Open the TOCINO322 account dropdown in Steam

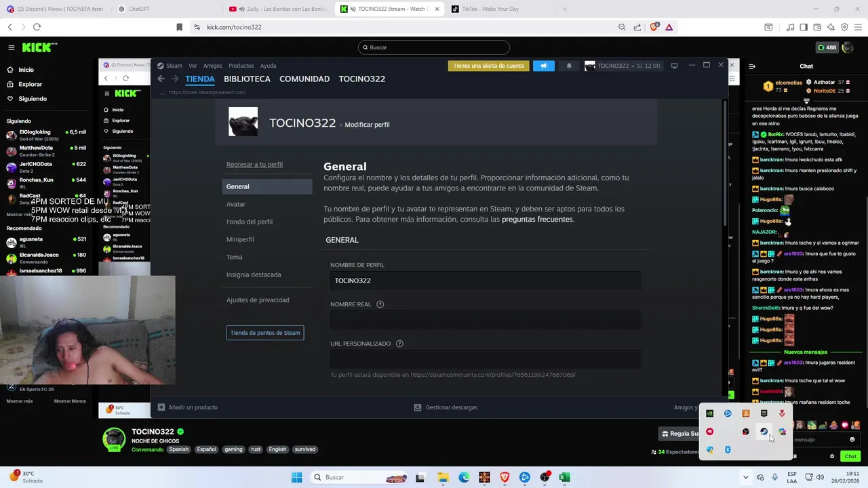click(623, 66)
